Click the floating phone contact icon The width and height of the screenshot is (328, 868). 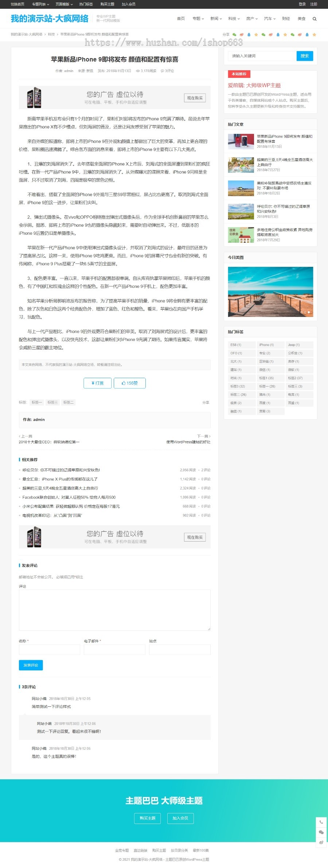pos(321,822)
